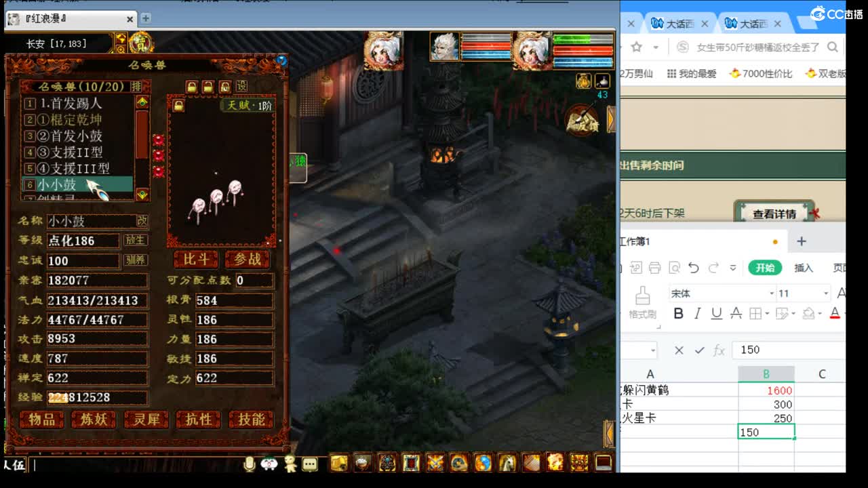Open the 炼妖 tab in pet panel
Image resolution: width=868 pixels, height=488 pixels.
94,420
